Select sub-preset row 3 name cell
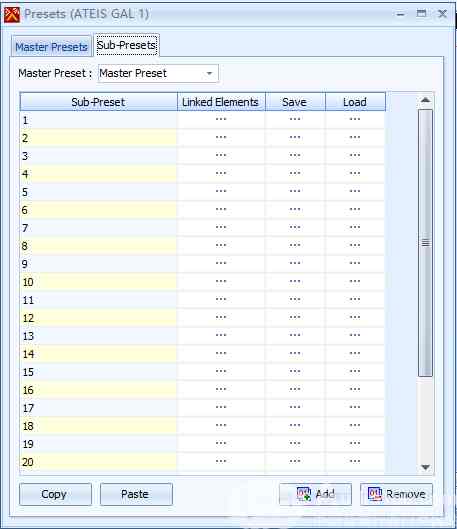 coord(98,156)
